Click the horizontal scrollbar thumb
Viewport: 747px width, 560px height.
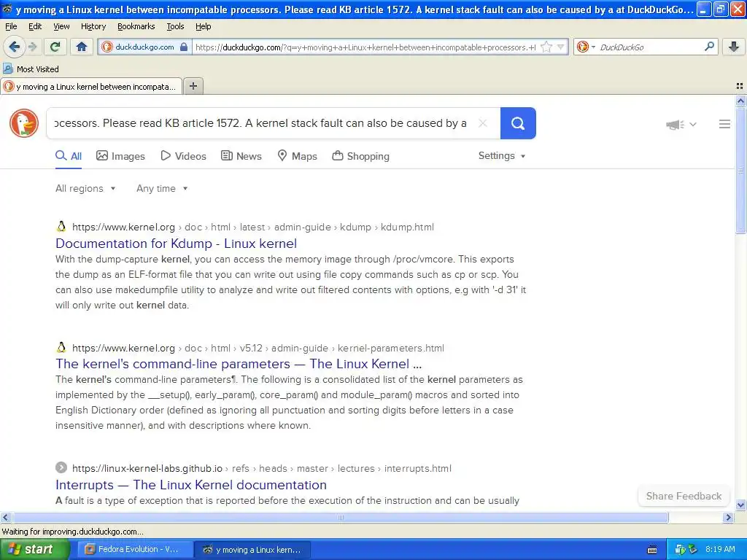point(340,517)
